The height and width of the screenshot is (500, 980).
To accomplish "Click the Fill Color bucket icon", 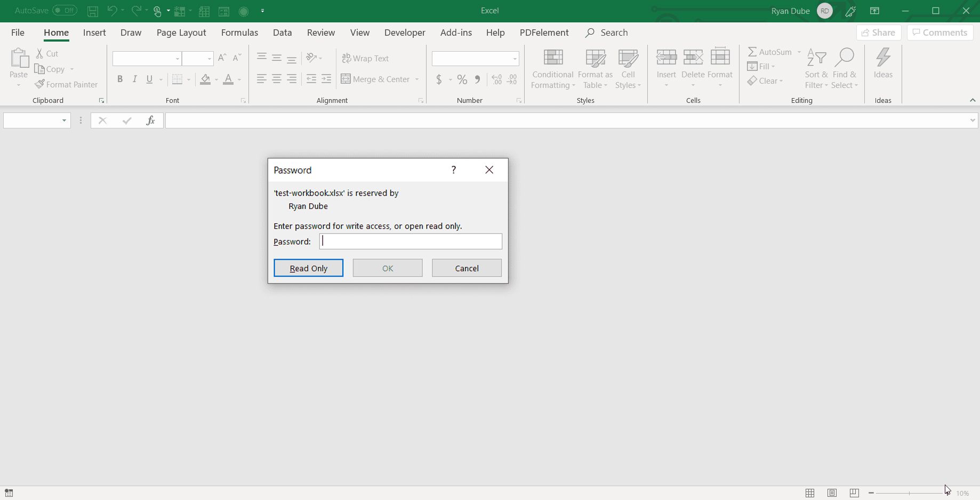I will (x=205, y=79).
